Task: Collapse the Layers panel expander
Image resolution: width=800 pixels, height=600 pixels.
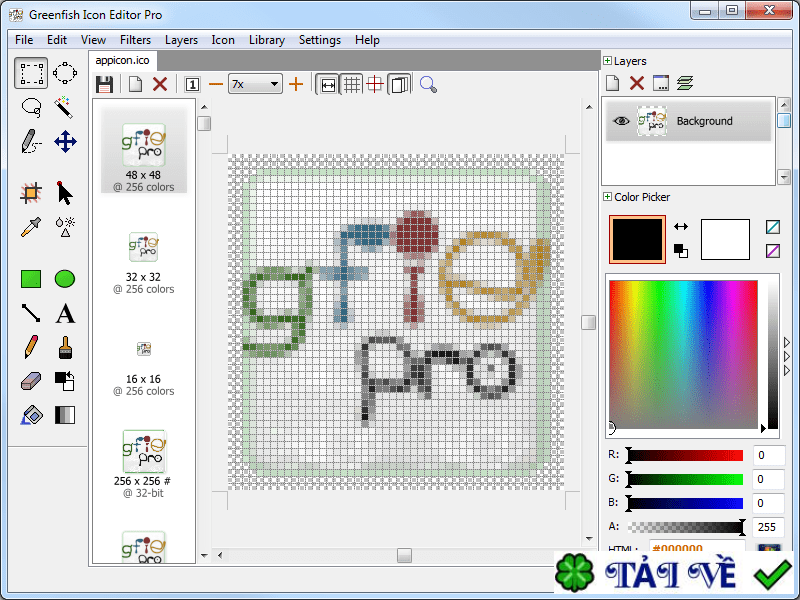Action: click(607, 61)
